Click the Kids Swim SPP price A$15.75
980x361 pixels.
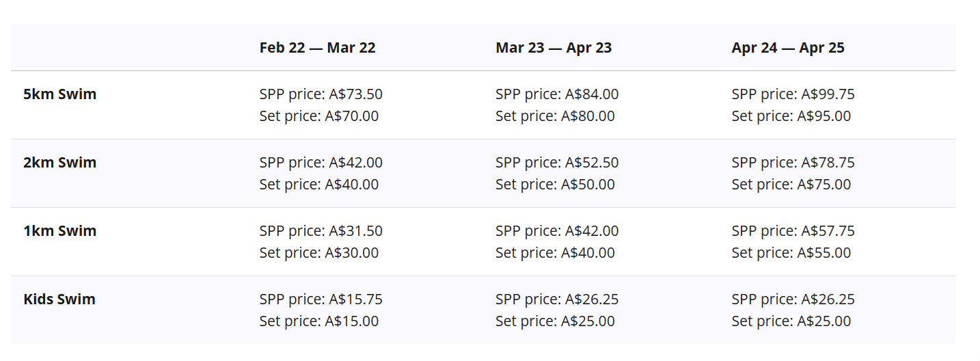[x=321, y=299]
